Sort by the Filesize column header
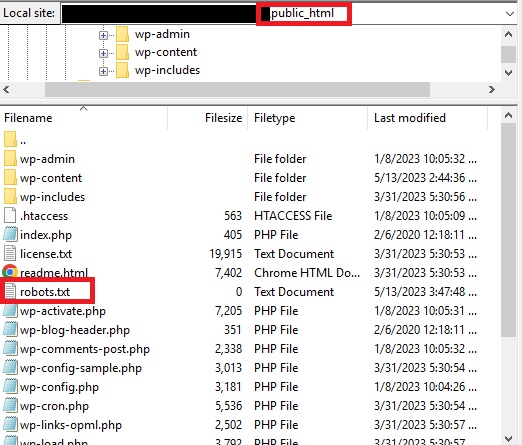522x445 pixels. tap(207, 118)
